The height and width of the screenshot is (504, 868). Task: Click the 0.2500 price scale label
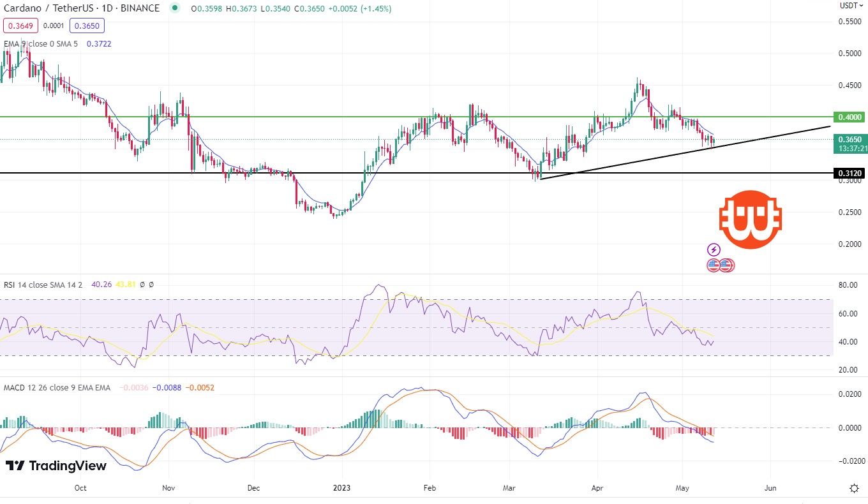(849, 212)
